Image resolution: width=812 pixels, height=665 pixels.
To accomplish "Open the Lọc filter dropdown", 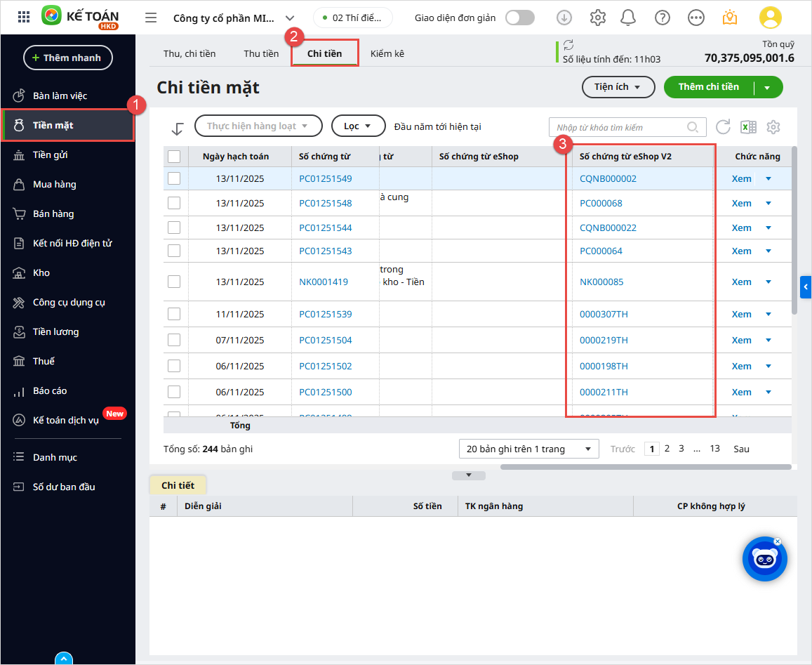I will (358, 126).
